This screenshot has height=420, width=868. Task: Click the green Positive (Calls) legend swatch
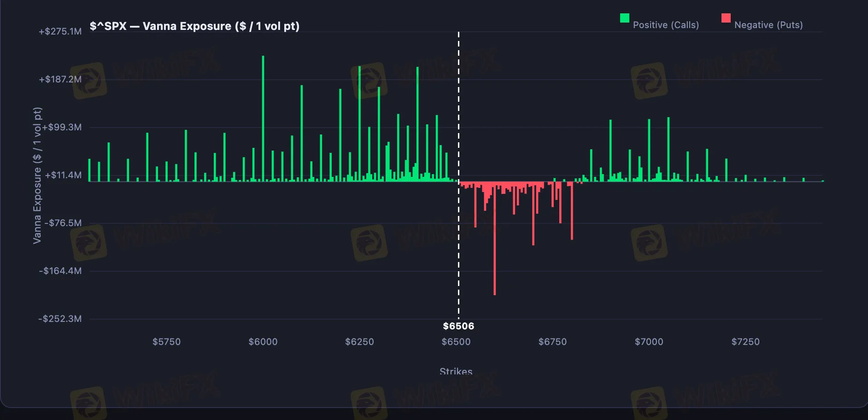point(624,18)
